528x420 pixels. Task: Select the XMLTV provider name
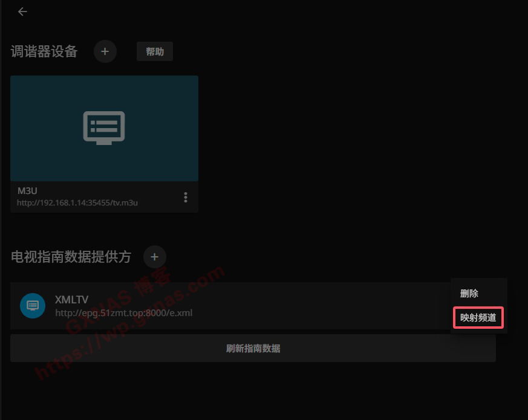tap(71, 299)
